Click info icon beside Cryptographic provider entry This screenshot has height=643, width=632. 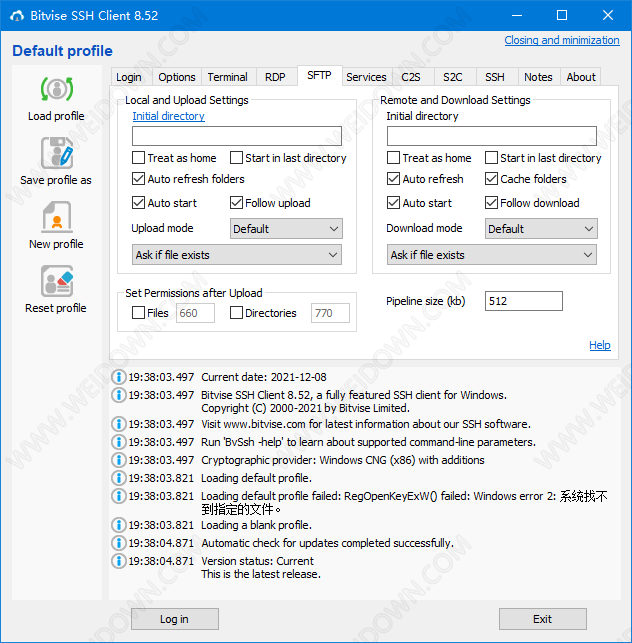coord(119,460)
